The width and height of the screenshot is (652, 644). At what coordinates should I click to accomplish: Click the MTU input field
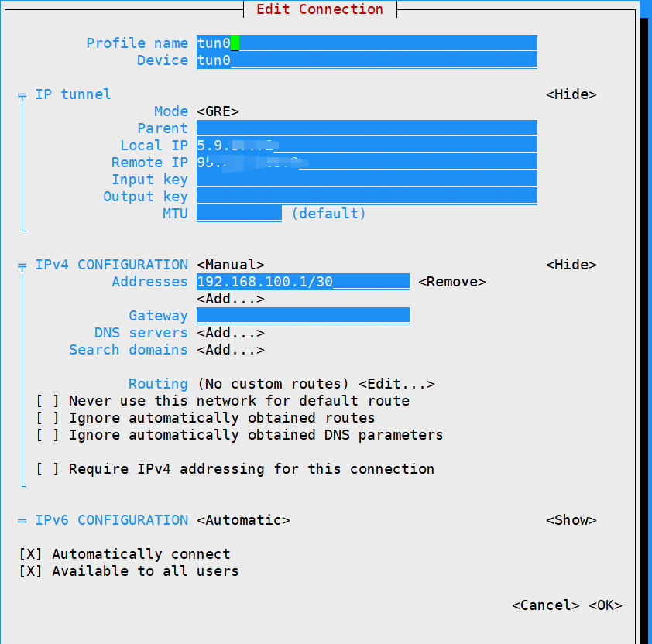(238, 214)
